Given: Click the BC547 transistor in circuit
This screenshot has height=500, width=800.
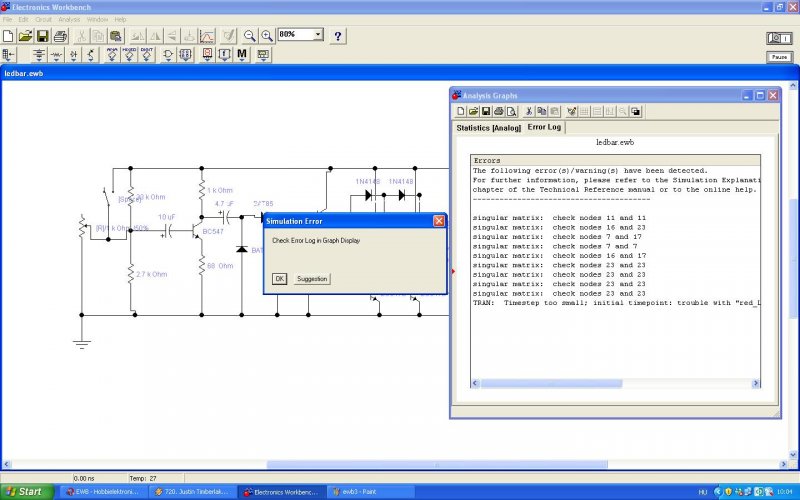Looking at the screenshot, I should 199,231.
